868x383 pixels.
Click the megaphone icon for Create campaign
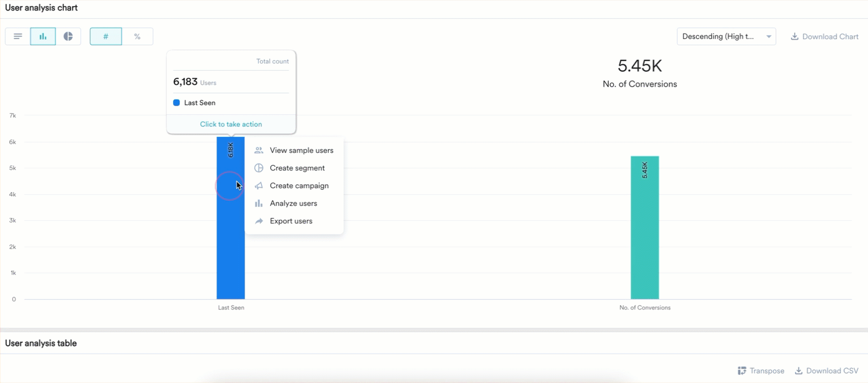259,186
